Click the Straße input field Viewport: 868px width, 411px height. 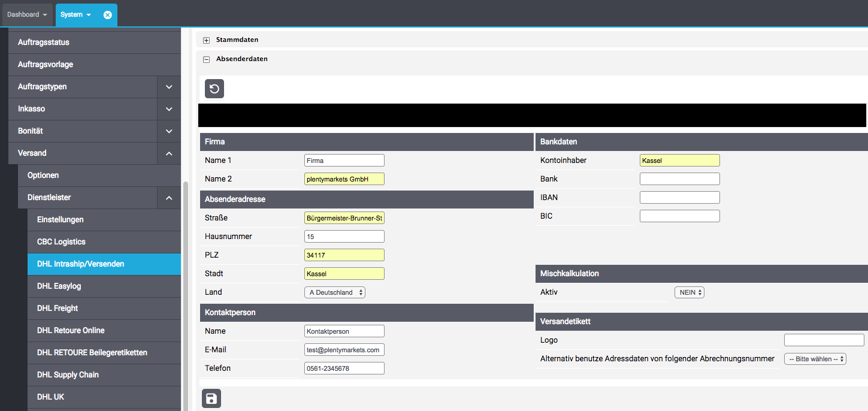pyautogui.click(x=344, y=218)
